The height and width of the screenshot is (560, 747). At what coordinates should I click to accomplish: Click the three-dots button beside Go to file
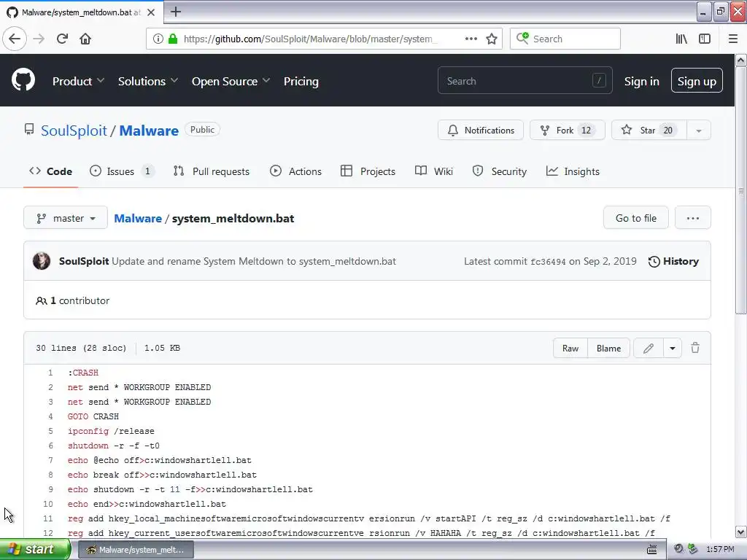[693, 218]
